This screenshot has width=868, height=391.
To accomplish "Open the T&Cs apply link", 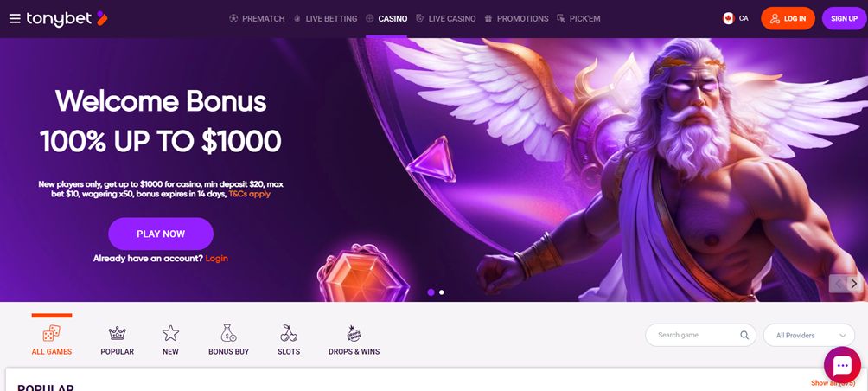I will tap(250, 195).
